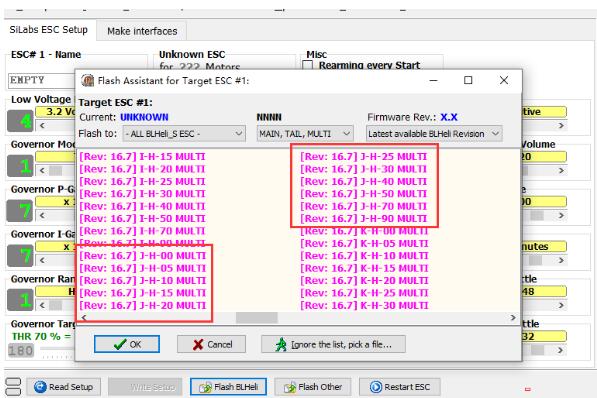Click the Flash Assistant dialog title icon
597x398 pixels.
click(88, 81)
